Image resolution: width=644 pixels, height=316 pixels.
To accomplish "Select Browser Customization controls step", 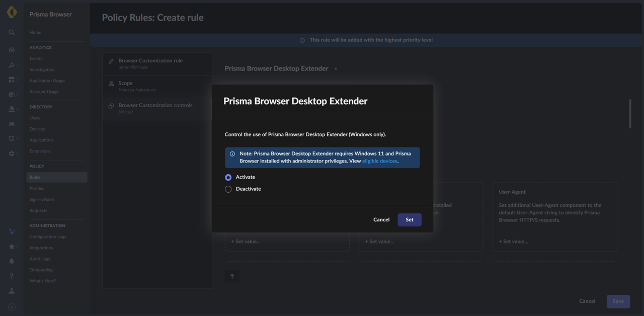I will (x=157, y=108).
